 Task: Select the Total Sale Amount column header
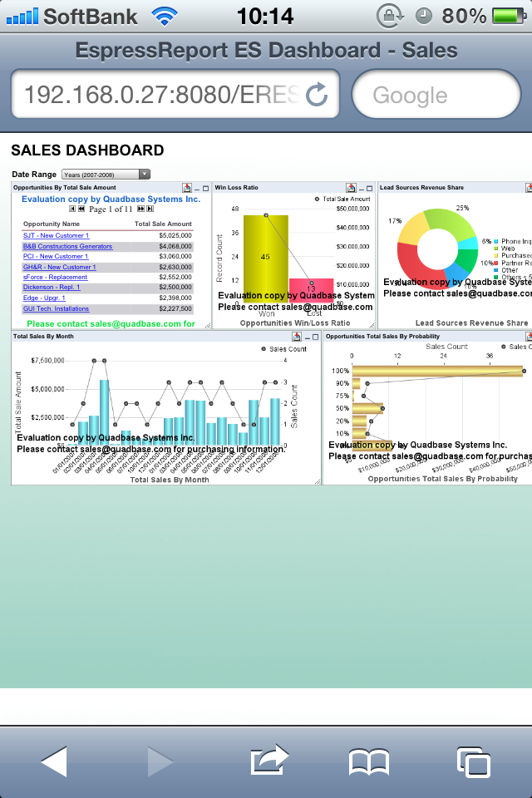pos(163,224)
